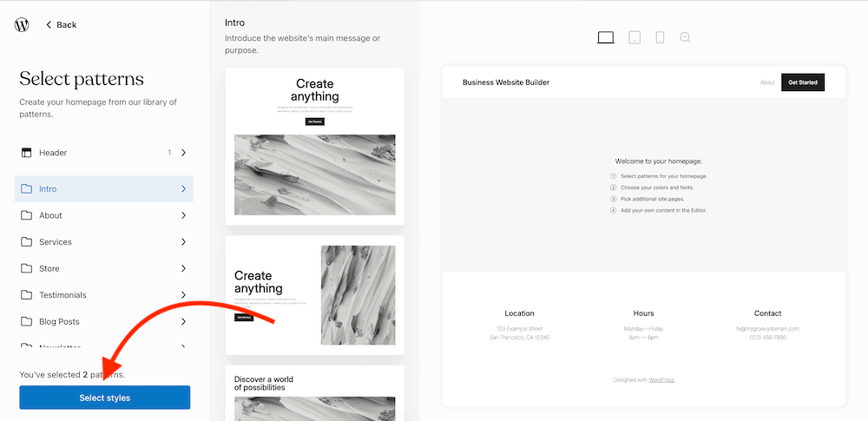This screenshot has width=868, height=421.
Task: Click the Select styles button
Action: click(105, 398)
